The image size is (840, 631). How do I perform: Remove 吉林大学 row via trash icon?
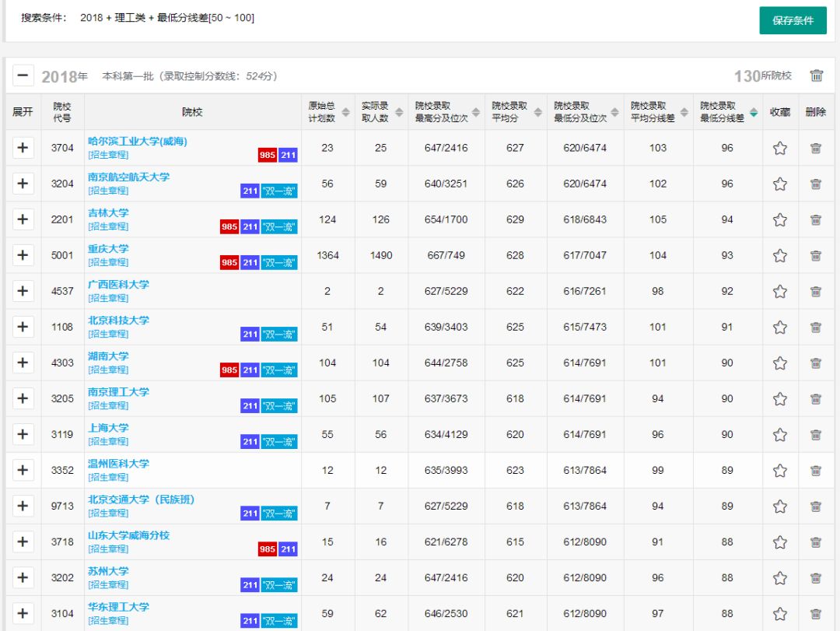816,220
